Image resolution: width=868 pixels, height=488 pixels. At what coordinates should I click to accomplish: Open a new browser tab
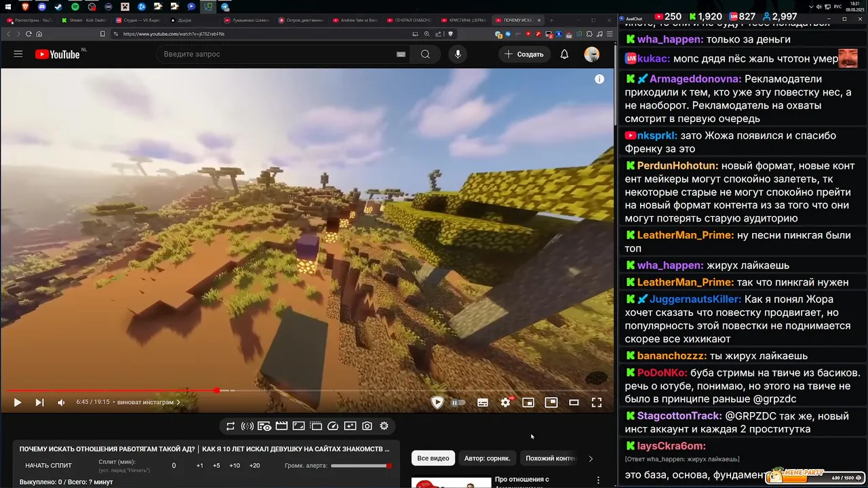tap(551, 20)
